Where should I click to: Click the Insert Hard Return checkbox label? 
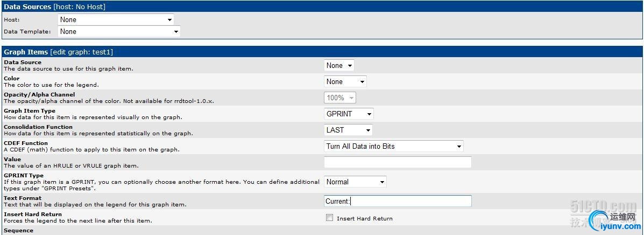click(364, 218)
